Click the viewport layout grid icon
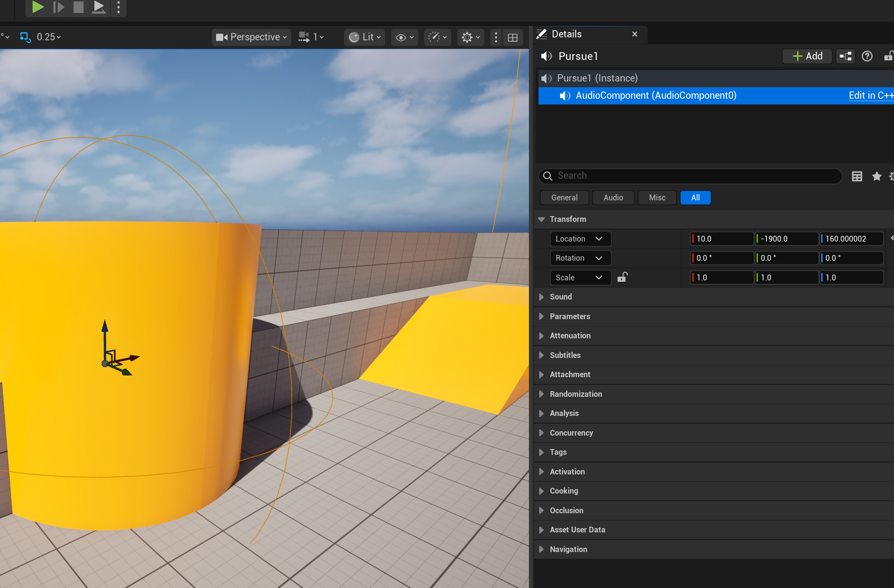Image resolution: width=894 pixels, height=588 pixels. point(513,37)
